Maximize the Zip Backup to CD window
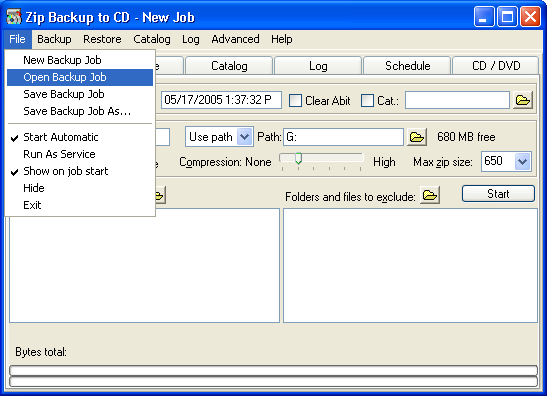Image resolution: width=547 pixels, height=396 pixels. (507, 17)
